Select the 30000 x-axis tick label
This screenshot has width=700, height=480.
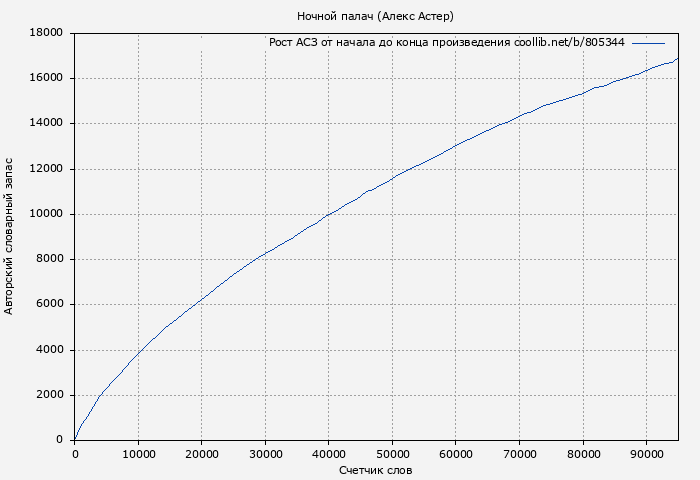tap(265, 454)
